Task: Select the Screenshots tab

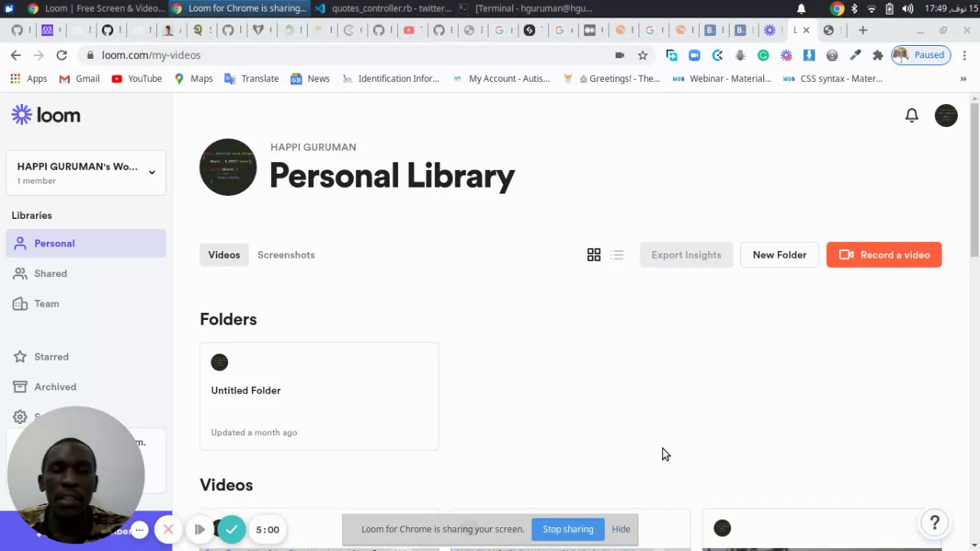Action: (x=286, y=255)
